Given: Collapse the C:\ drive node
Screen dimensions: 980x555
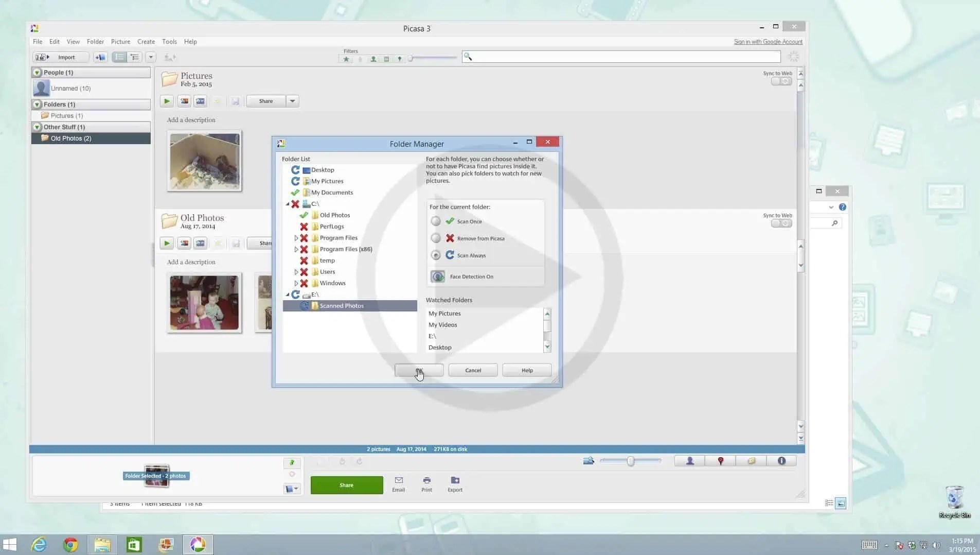Looking at the screenshot, I should click(288, 204).
